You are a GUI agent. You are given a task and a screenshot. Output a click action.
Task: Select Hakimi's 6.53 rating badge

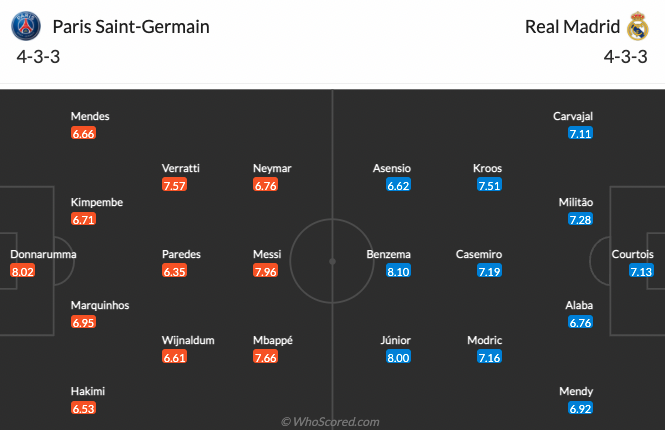pyautogui.click(x=84, y=408)
